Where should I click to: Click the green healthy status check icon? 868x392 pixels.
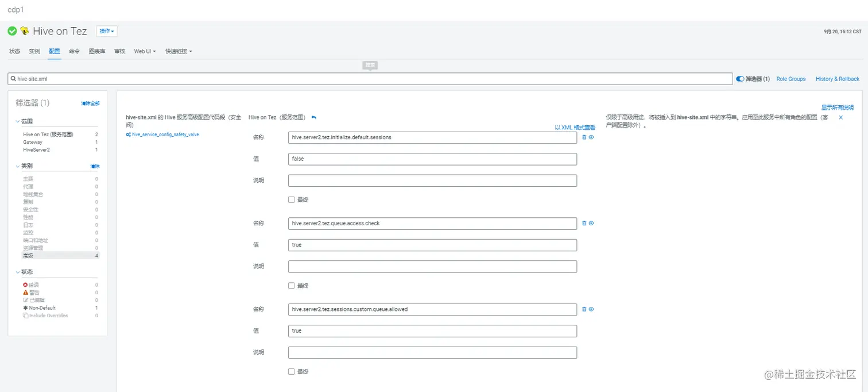tap(12, 31)
